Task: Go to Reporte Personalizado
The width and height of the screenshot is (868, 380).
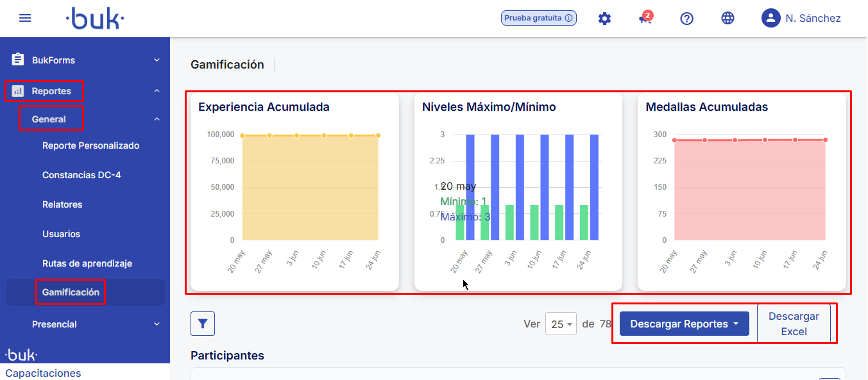Action: pos(90,145)
